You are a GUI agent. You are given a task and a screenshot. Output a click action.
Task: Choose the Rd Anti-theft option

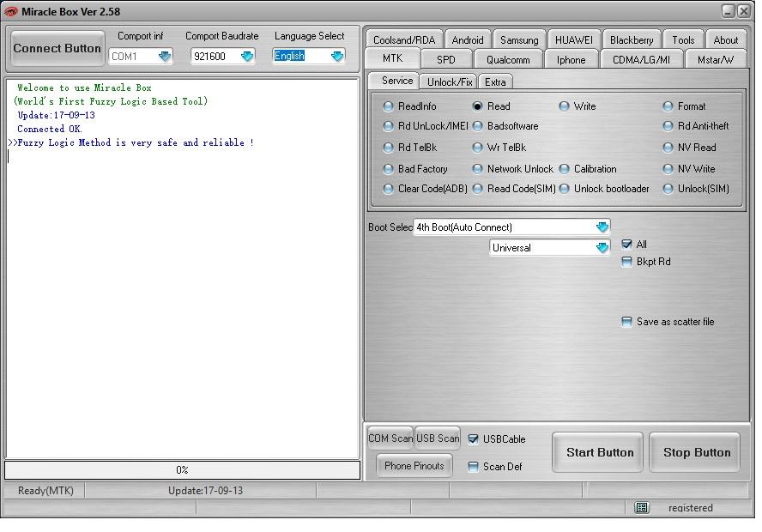click(697, 126)
